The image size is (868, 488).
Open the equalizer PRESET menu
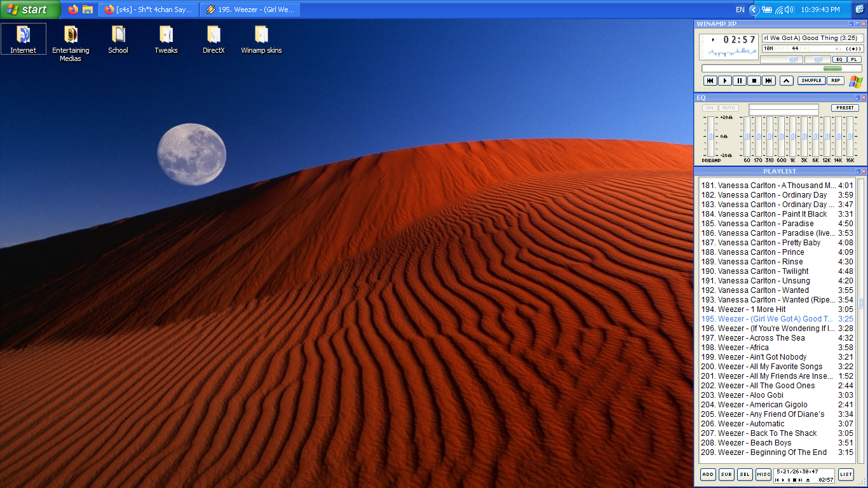point(844,108)
